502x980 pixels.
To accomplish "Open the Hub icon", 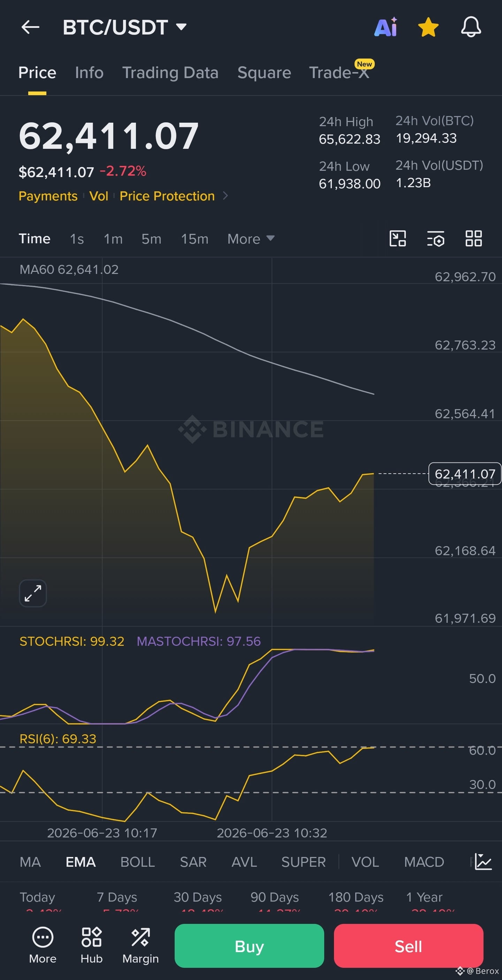I will pyautogui.click(x=91, y=945).
